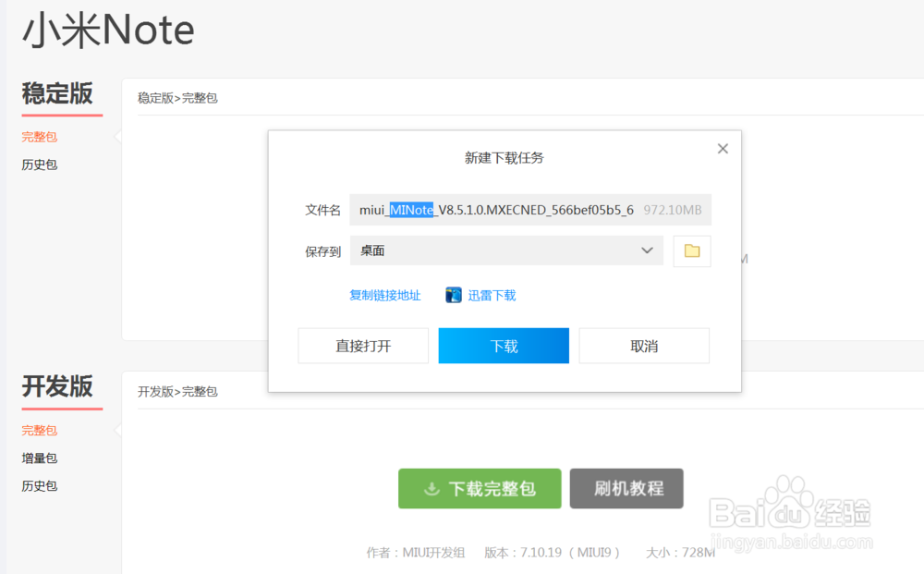Click the 972.10MB file size text
924x574 pixels.
coord(673,210)
